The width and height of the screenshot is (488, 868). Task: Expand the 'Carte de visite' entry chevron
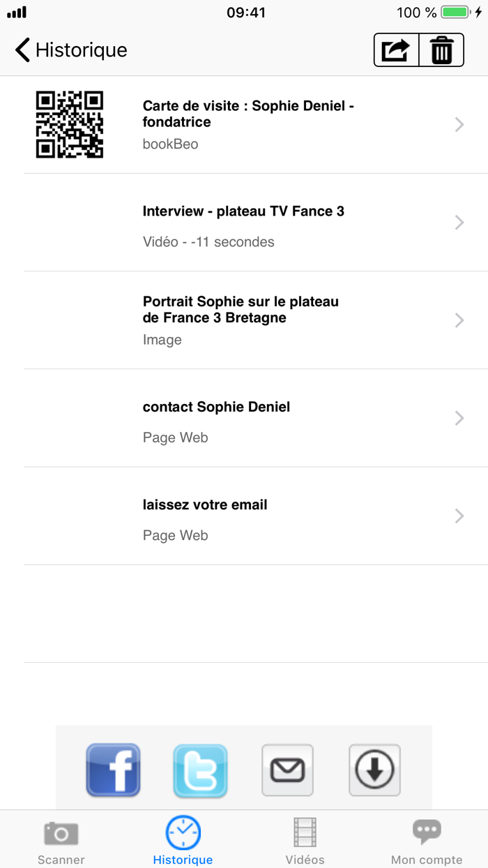[x=459, y=124]
